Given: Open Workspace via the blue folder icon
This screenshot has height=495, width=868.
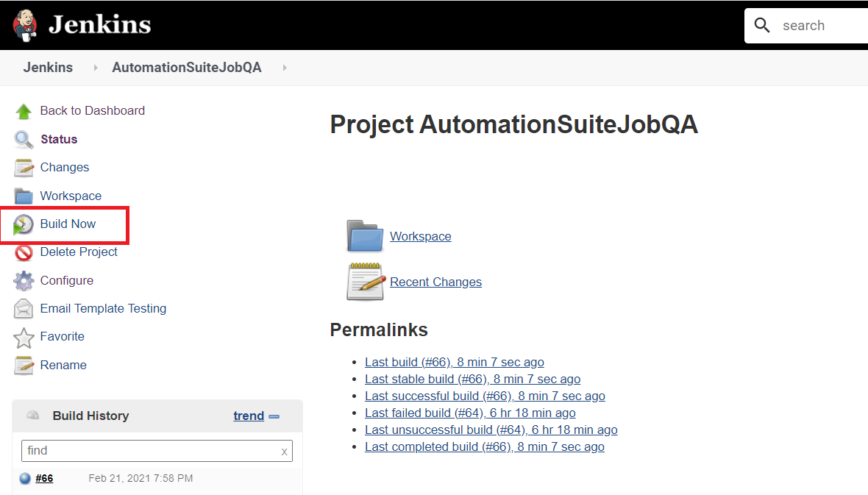Looking at the screenshot, I should (365, 236).
